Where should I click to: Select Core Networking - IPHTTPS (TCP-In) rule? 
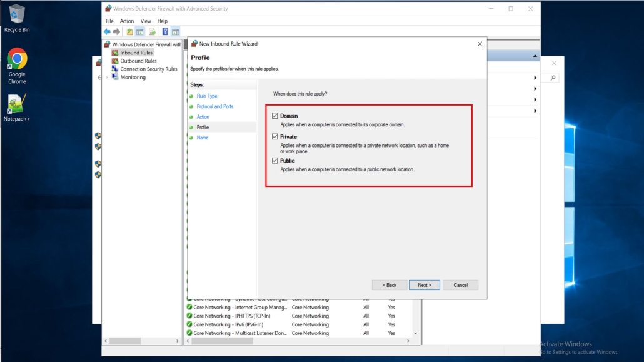[232, 316]
